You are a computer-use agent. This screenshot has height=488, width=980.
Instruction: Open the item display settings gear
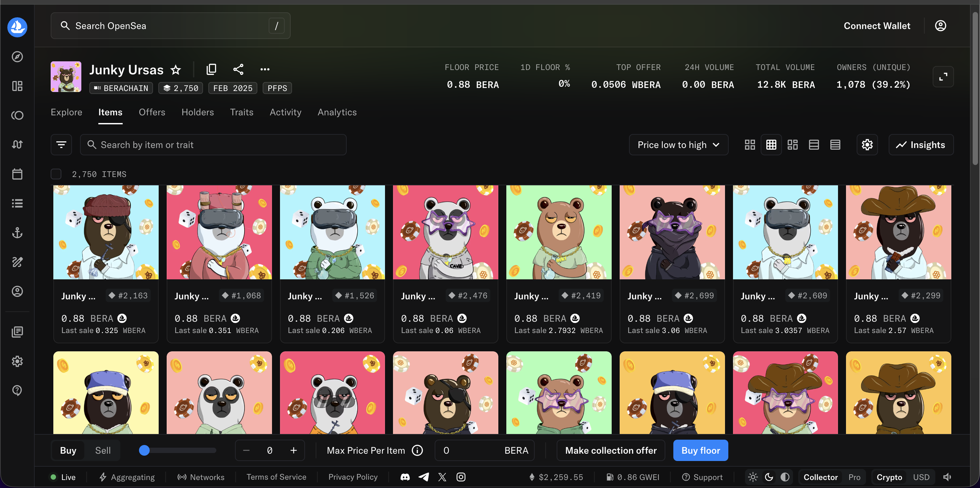click(867, 145)
